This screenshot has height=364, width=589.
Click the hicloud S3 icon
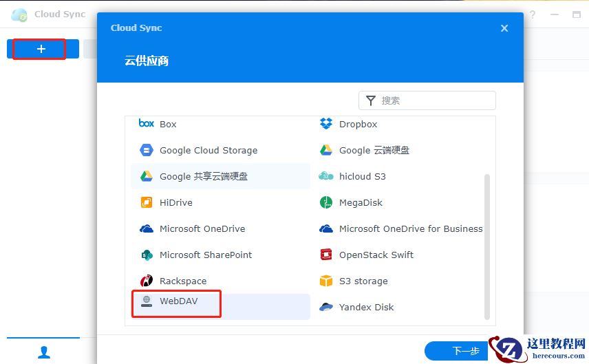pos(326,176)
